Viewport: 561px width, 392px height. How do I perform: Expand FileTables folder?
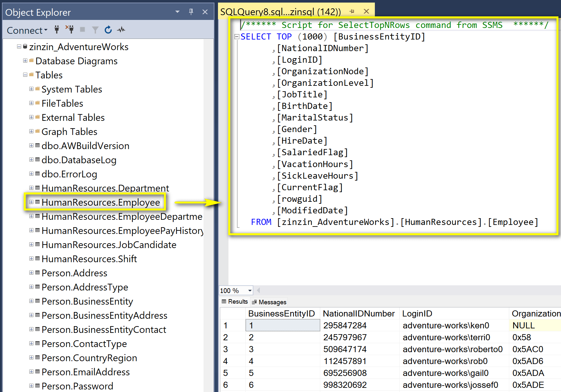click(x=31, y=103)
